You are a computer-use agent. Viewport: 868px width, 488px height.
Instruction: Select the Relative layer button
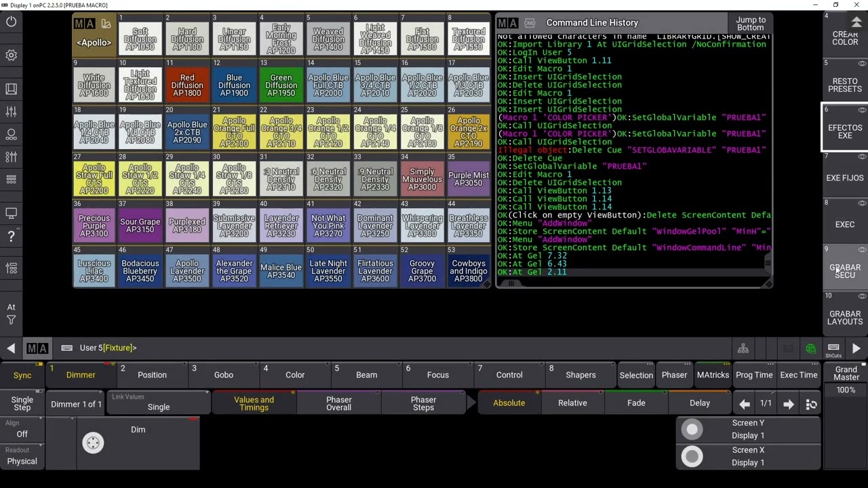[x=572, y=403]
